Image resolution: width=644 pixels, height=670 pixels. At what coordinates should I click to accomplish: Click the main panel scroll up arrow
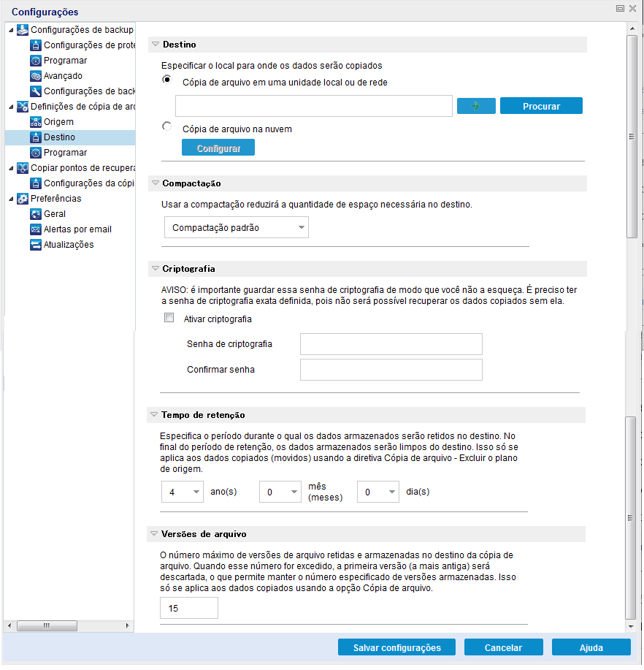[632, 28]
